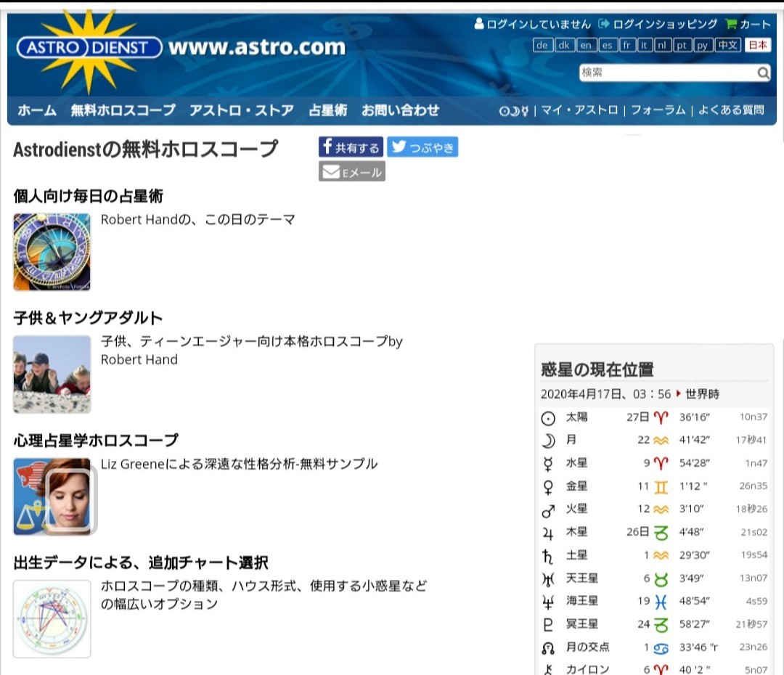Click the search magnifier icon

click(x=763, y=73)
